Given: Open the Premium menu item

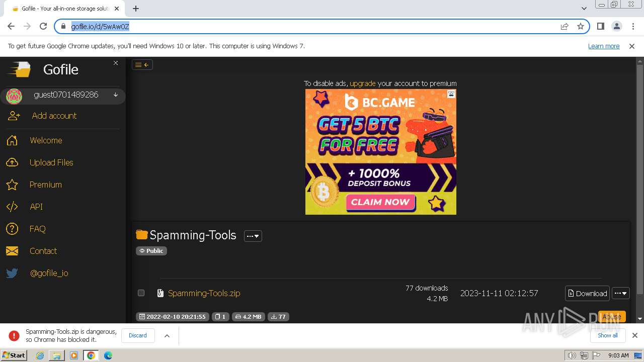Looking at the screenshot, I should point(45,185).
